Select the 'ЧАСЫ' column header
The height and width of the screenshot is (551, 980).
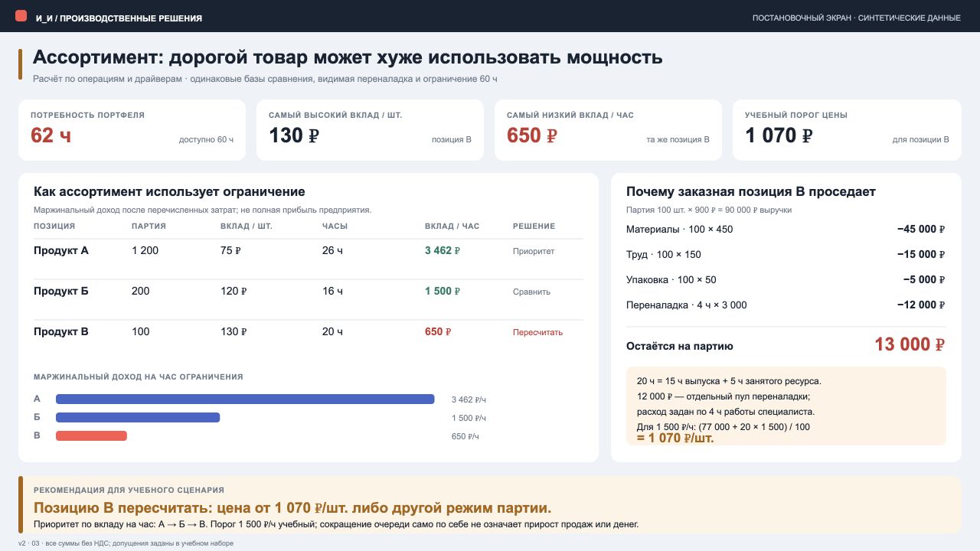pyautogui.click(x=335, y=227)
